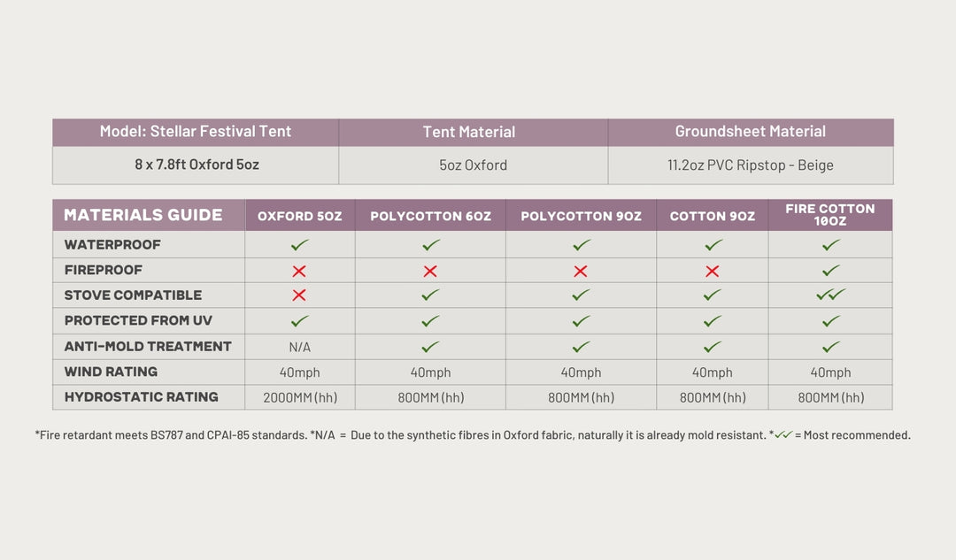The width and height of the screenshot is (956, 560).
Task: Click the Model: Stellar Festival Tent header
Action: click(196, 132)
